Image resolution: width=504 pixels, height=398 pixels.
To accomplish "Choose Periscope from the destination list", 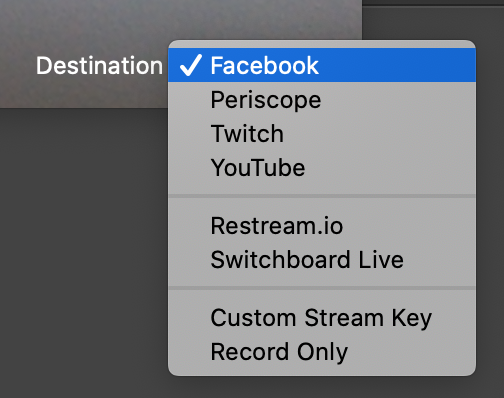I will pos(322,100).
